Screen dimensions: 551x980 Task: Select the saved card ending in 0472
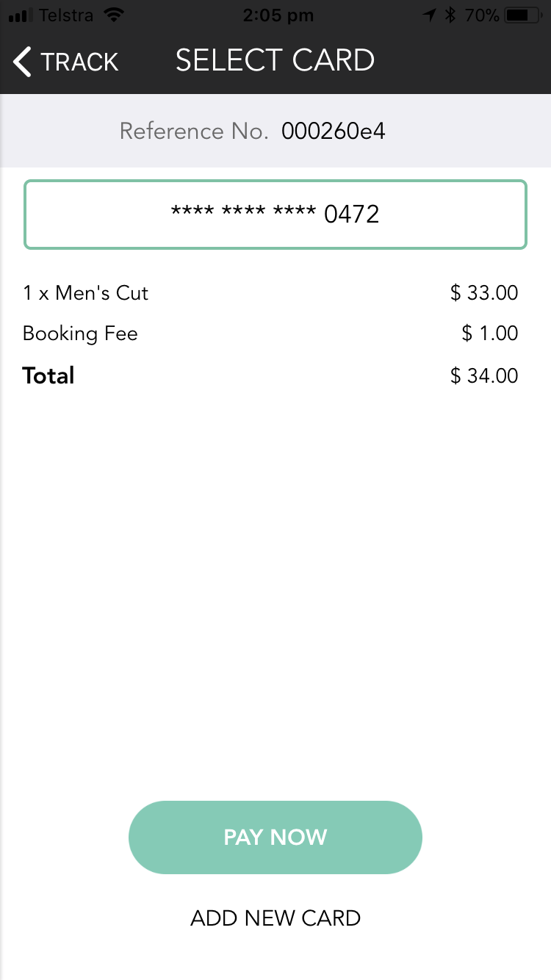point(275,215)
